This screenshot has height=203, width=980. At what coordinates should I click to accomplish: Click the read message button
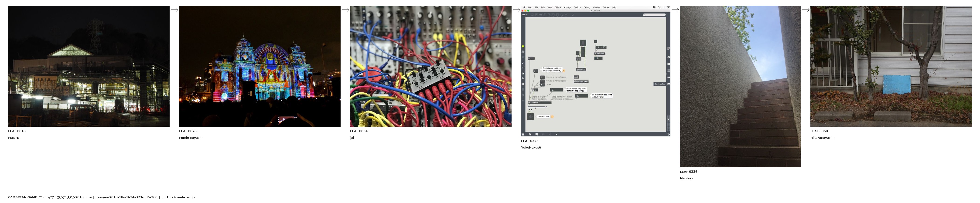coord(576,77)
